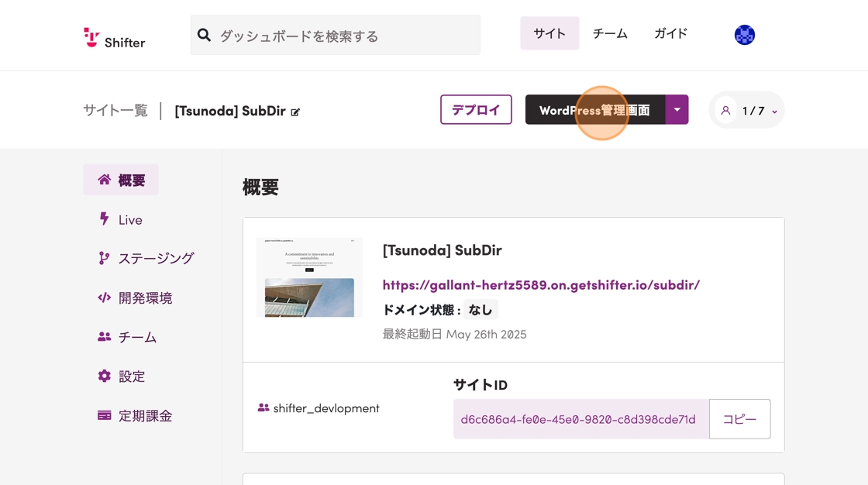Click the team icon beside shifter_devlopment

(263, 408)
